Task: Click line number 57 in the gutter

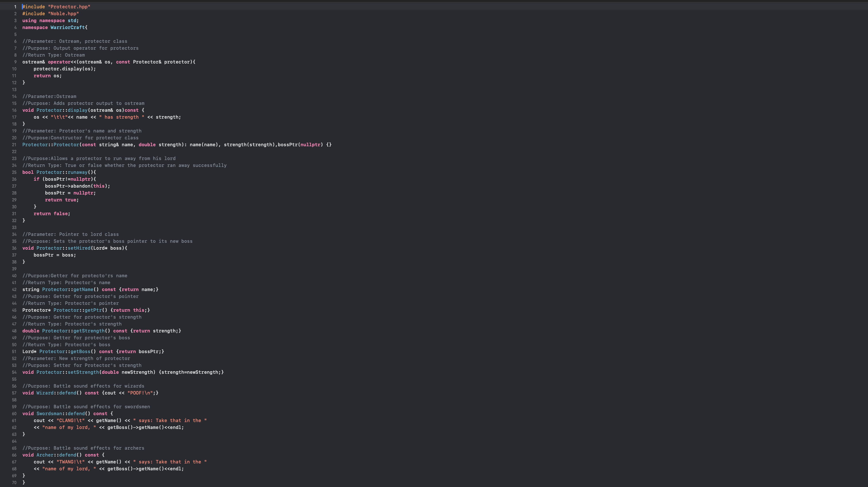Action: (14, 393)
